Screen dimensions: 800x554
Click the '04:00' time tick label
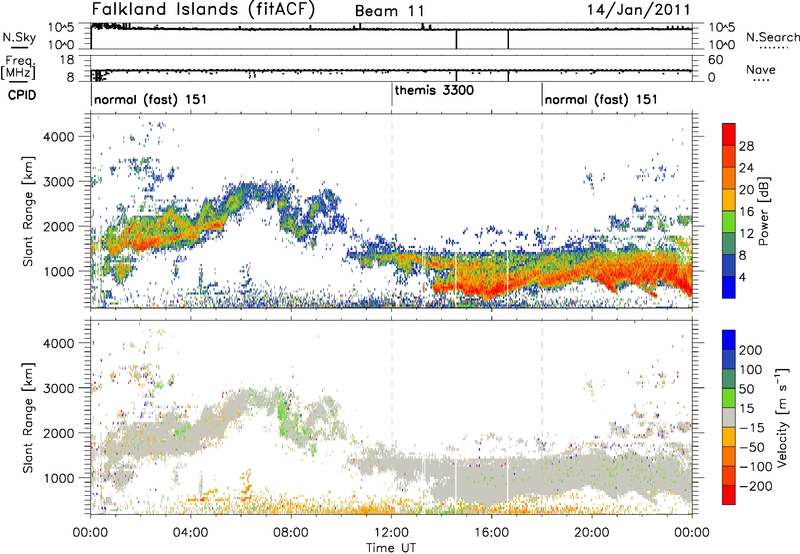191,533
